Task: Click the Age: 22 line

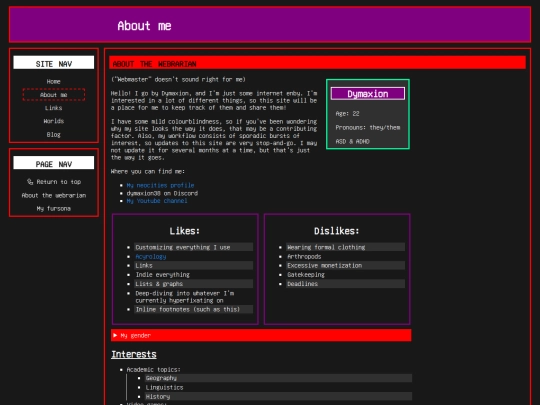Action: point(347,114)
